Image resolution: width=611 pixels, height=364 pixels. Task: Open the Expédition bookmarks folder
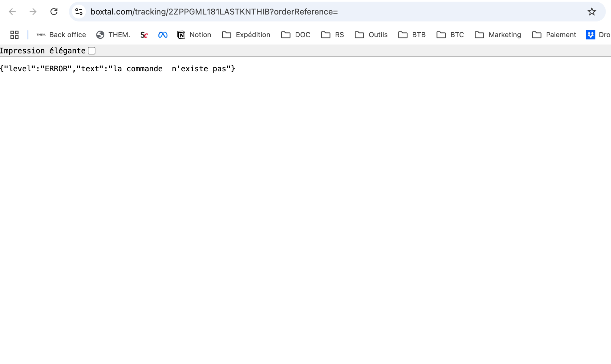tap(246, 35)
